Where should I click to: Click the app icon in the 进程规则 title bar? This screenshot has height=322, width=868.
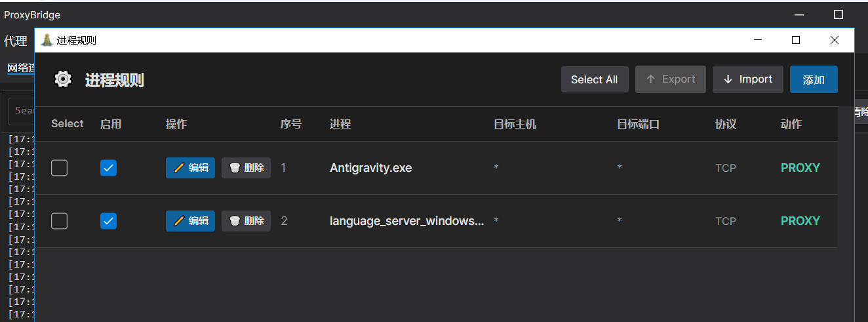[47, 40]
